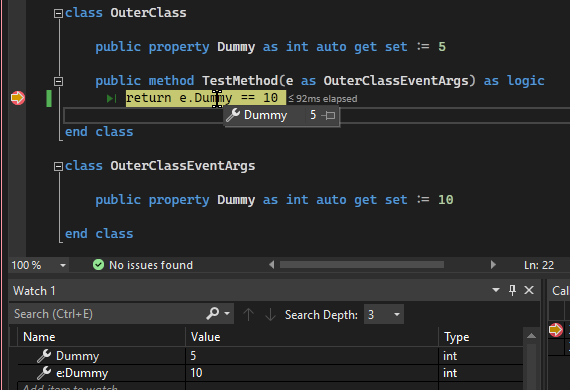Close the Watch 1 panel
Viewport: 570px width, 390px height.
pos(529,290)
